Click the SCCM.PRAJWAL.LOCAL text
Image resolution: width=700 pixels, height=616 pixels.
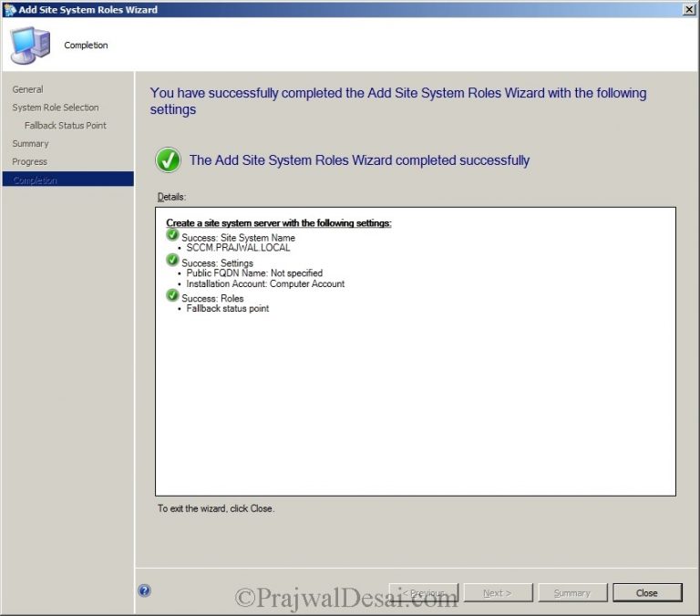coord(238,248)
